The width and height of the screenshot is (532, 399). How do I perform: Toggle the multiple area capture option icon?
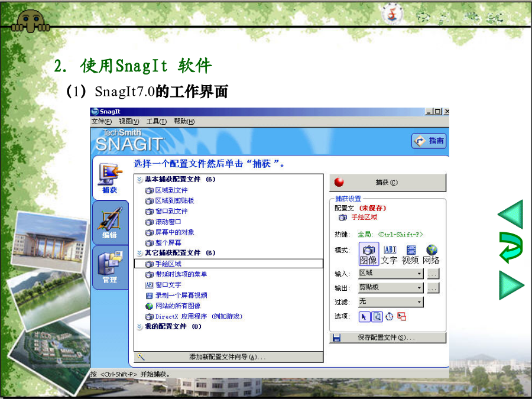[x=402, y=317]
